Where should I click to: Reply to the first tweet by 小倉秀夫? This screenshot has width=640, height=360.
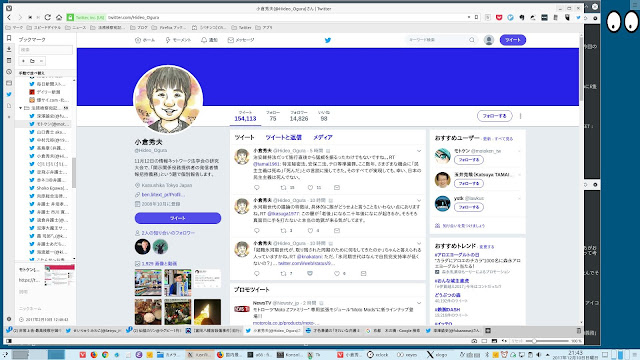click(x=257, y=188)
